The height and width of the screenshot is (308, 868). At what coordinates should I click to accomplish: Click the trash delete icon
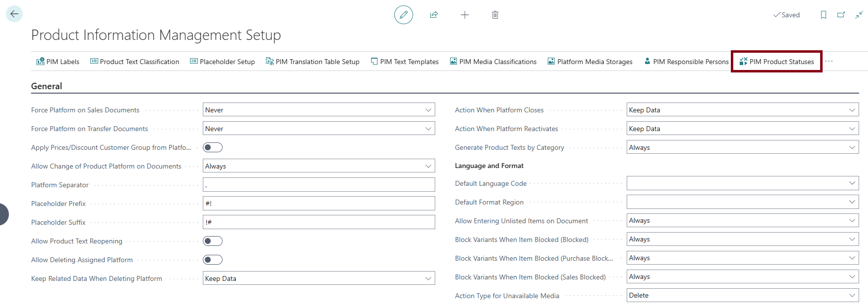[495, 15]
